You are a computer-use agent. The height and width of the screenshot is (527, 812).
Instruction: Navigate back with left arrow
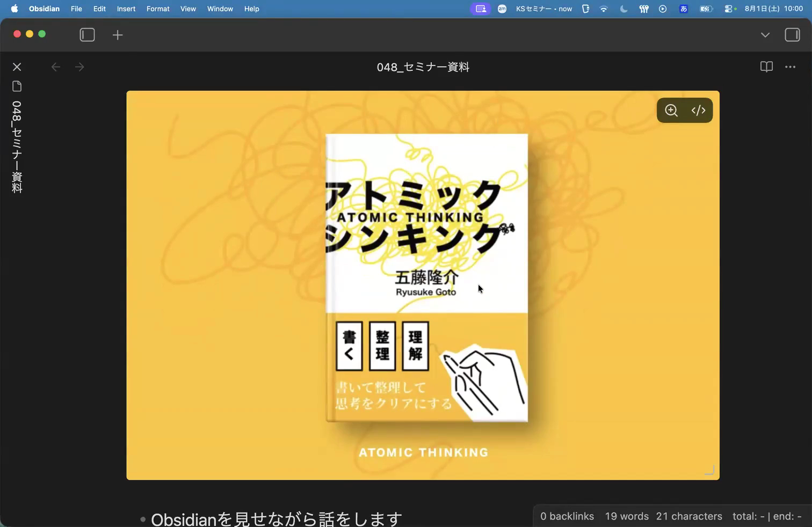[55, 67]
